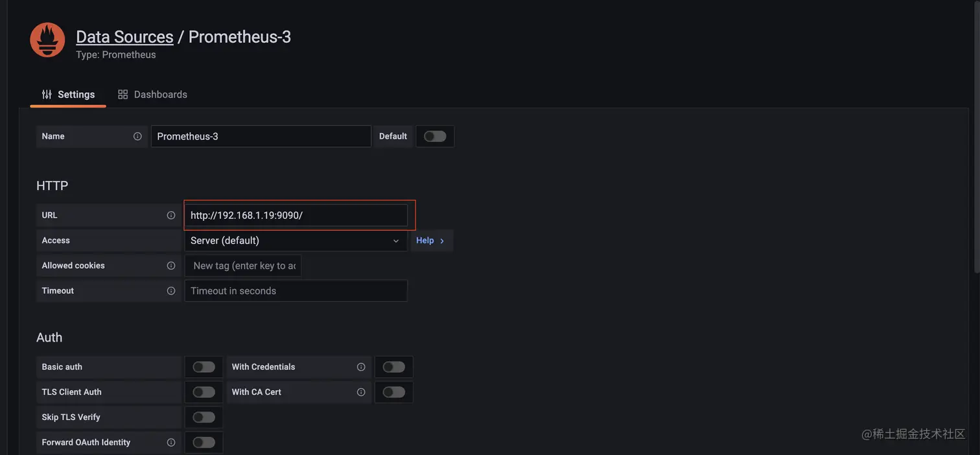This screenshot has width=980, height=455.
Task: Enable the Basic auth toggle
Action: coord(204,367)
